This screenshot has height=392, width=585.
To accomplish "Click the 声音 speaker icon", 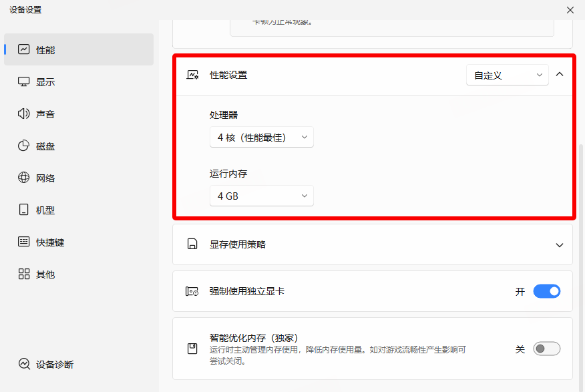I will [x=24, y=114].
